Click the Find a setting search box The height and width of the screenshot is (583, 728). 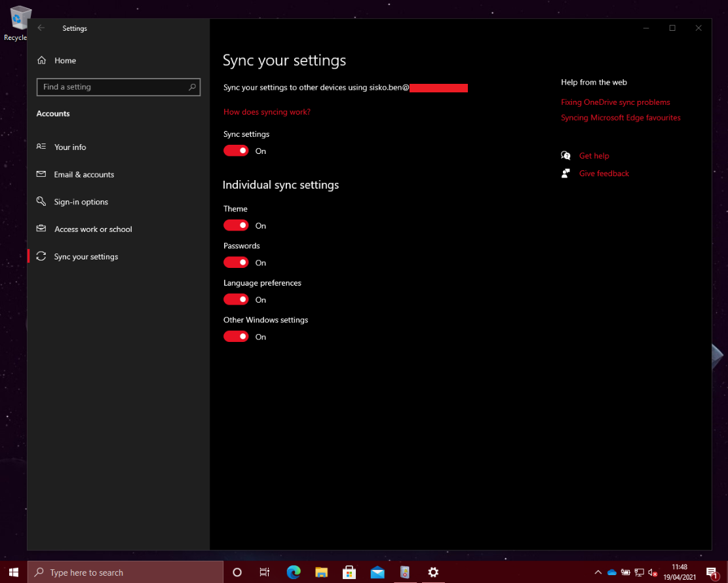119,86
